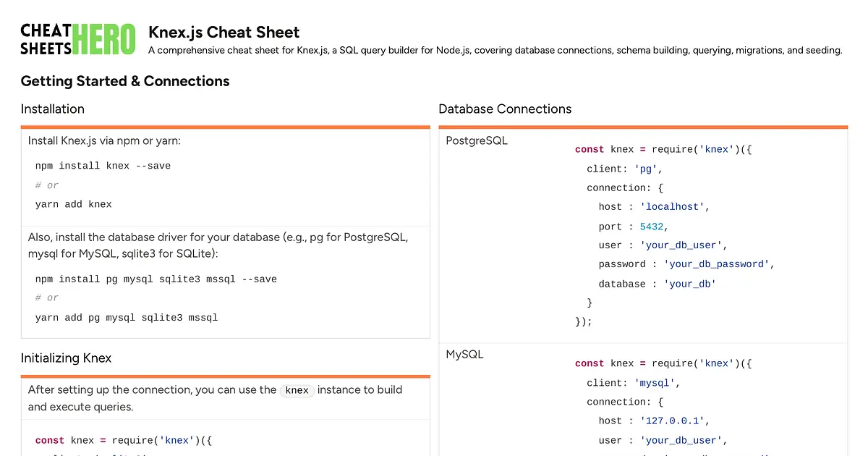868x456 pixels.
Task: Select the npm install pg mysql sqlite3 command
Action: click(156, 279)
